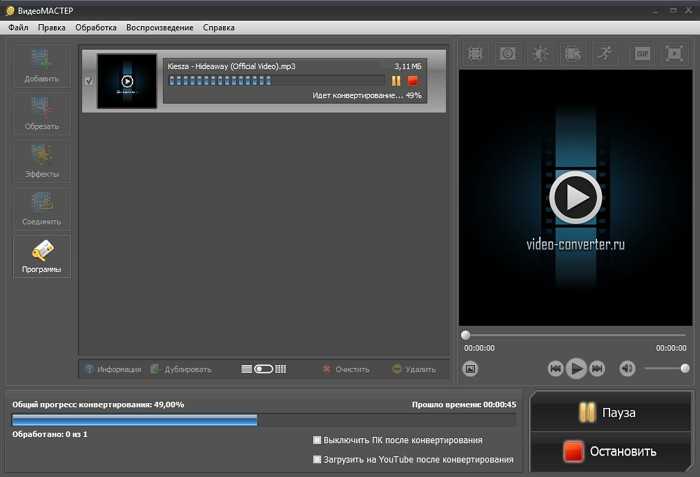Open brightness effects icon above preview
Image resolution: width=700 pixels, height=477 pixels.
click(540, 54)
